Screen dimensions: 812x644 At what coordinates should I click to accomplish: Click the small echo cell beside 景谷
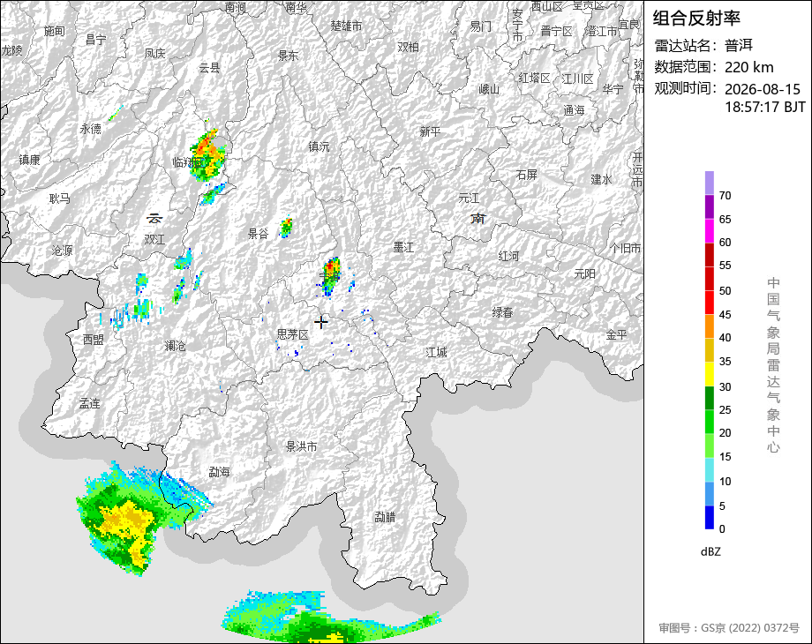pyautogui.click(x=286, y=227)
